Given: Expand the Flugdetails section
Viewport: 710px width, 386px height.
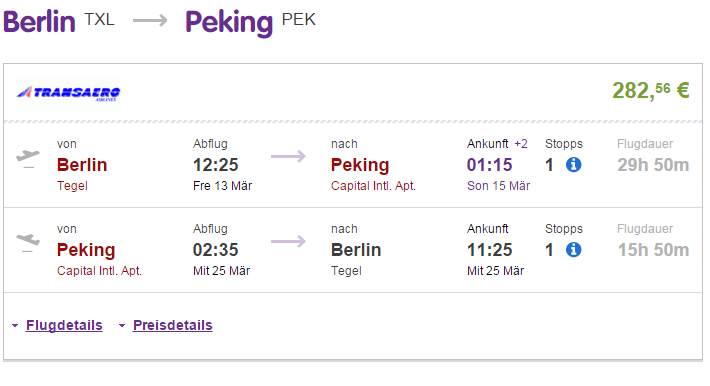Looking at the screenshot, I should tap(64, 325).
